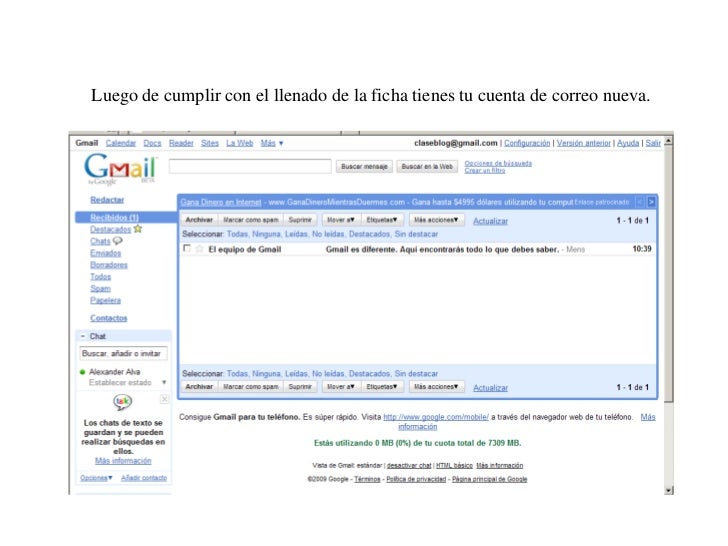Open Spam folder
The height and width of the screenshot is (546, 728).
(x=100, y=288)
